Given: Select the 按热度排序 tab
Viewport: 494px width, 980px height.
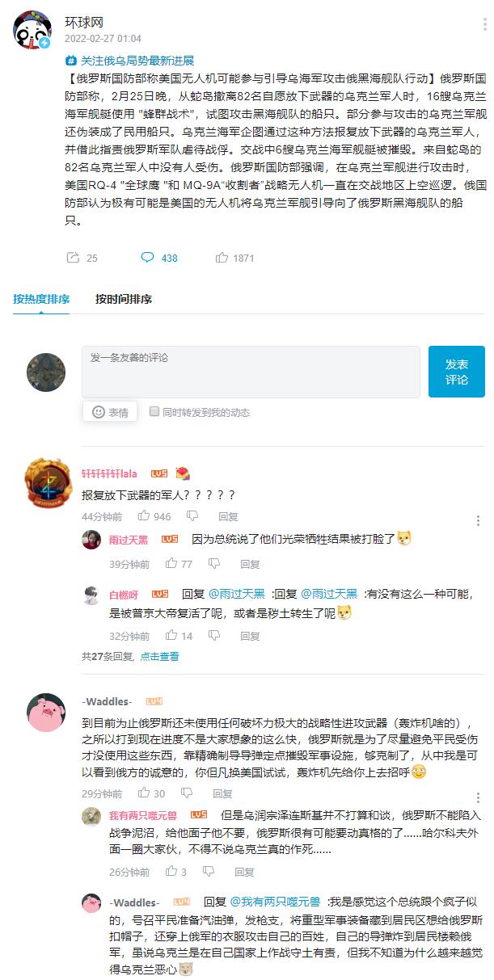Looking at the screenshot, I should click(41, 300).
